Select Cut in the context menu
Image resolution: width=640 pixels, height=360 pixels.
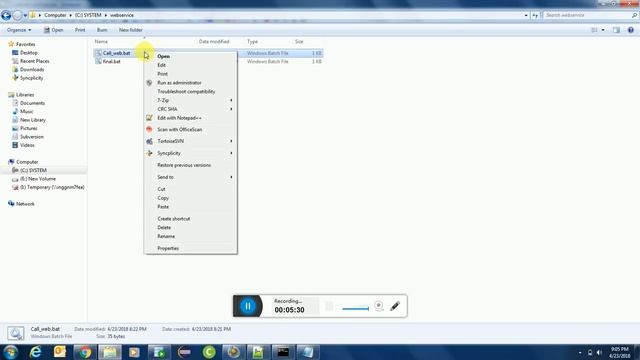[191, 189]
